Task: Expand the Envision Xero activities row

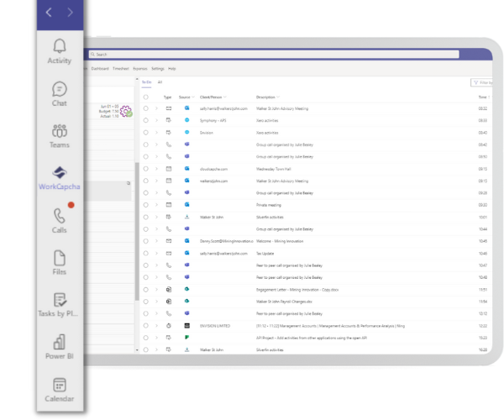Action: tap(156, 133)
